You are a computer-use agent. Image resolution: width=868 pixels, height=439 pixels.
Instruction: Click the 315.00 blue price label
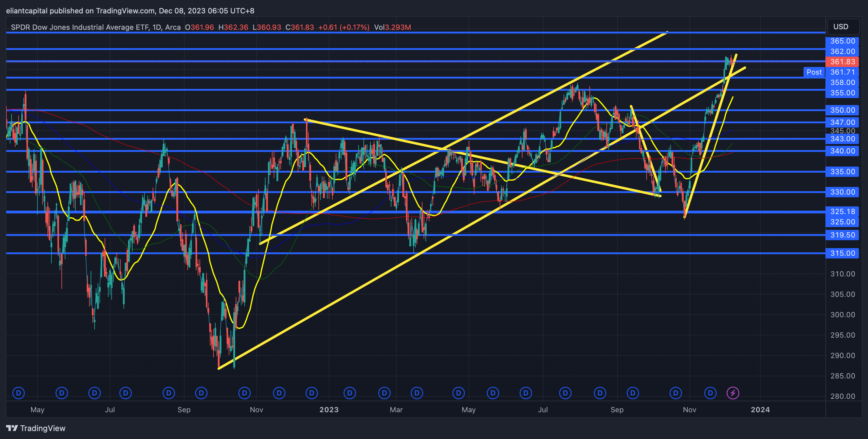tap(842, 253)
